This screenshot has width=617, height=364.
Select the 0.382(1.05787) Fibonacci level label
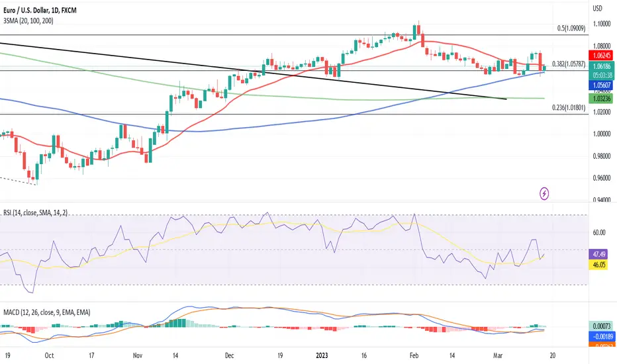(x=569, y=64)
